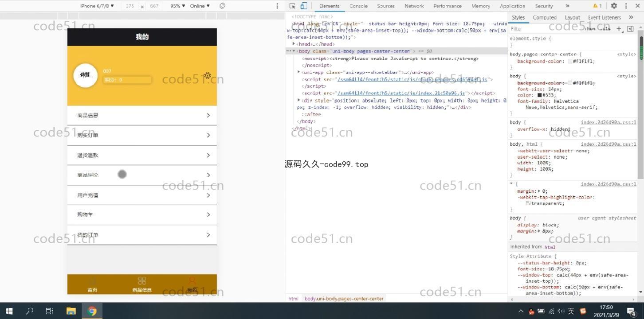
Task: Activate the inspect element picker icon
Action: [292, 6]
